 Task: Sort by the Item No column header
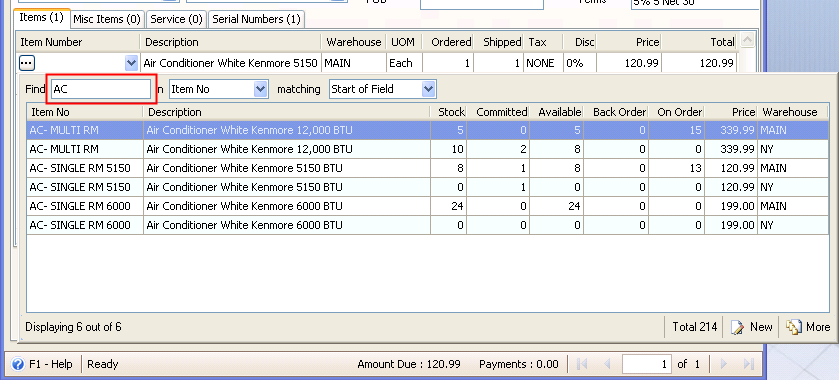pos(85,112)
